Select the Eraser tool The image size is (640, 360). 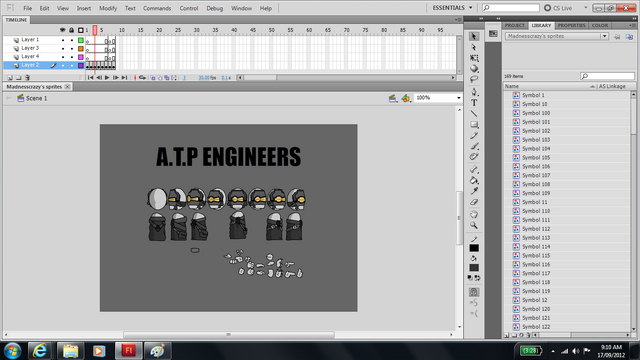point(474,202)
